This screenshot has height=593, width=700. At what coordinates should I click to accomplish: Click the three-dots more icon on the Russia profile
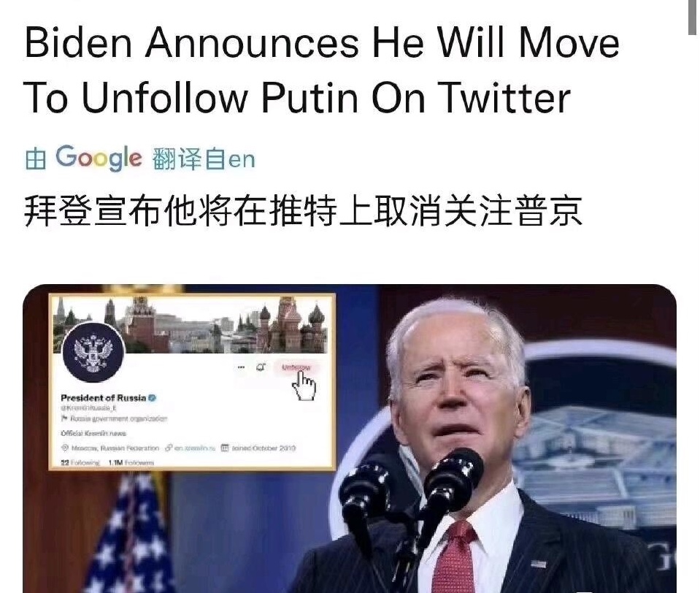[x=241, y=367]
